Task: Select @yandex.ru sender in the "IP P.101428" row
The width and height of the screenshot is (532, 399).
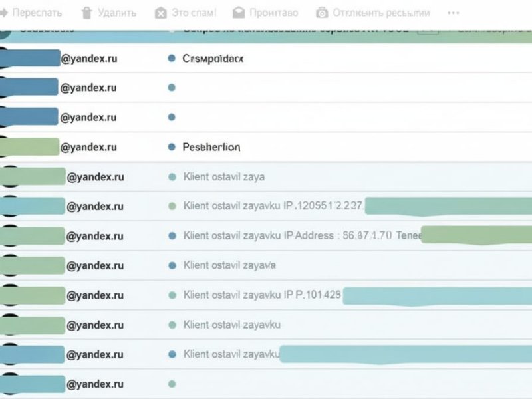Action: 95,295
